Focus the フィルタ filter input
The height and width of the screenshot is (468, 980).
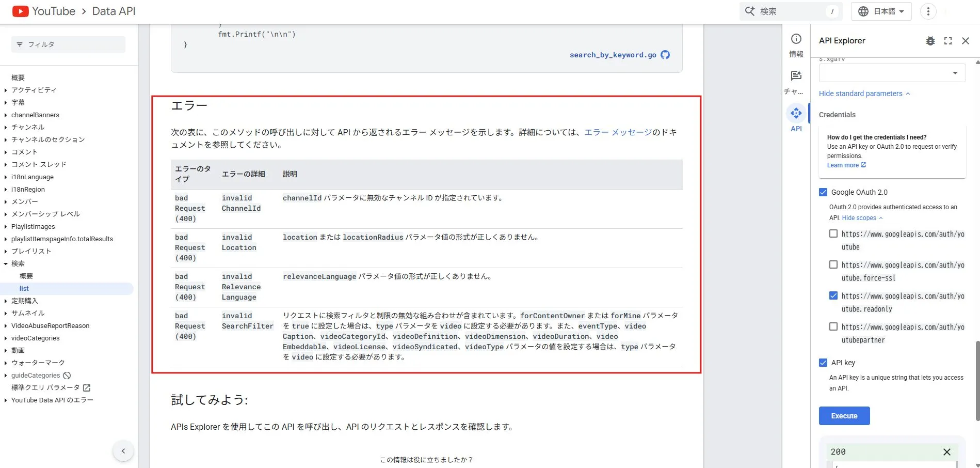click(x=68, y=44)
